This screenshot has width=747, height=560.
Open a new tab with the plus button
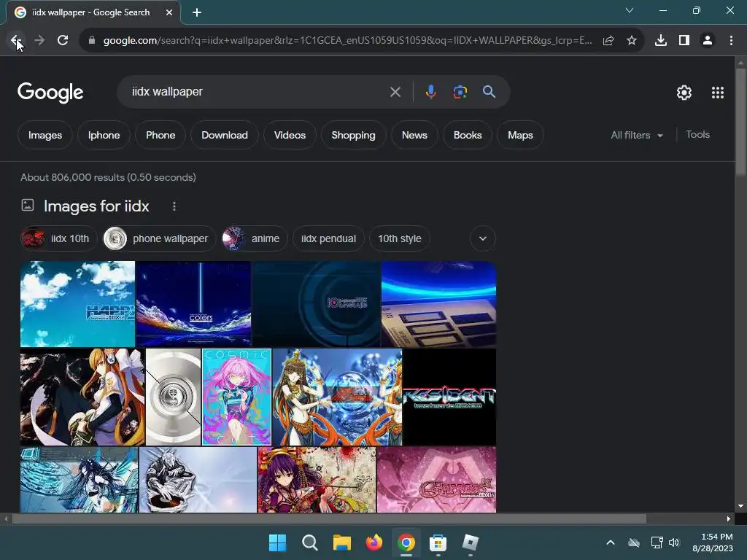click(x=197, y=12)
